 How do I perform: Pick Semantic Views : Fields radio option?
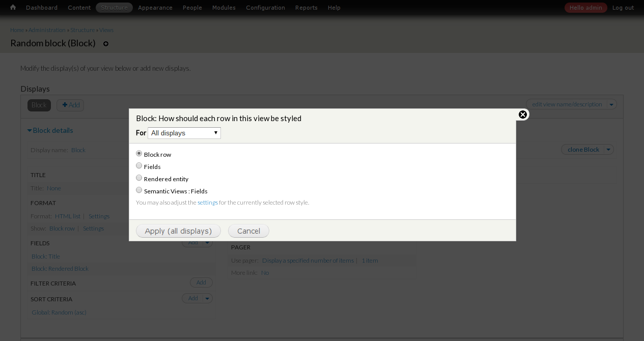139,190
